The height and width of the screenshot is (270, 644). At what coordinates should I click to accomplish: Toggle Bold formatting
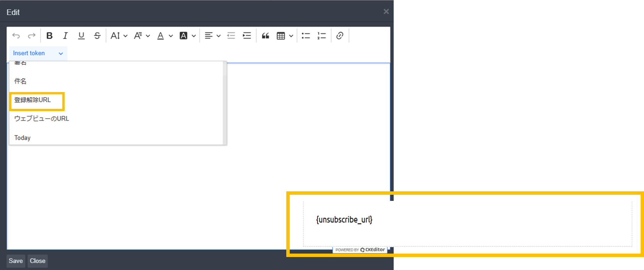pyautogui.click(x=49, y=36)
